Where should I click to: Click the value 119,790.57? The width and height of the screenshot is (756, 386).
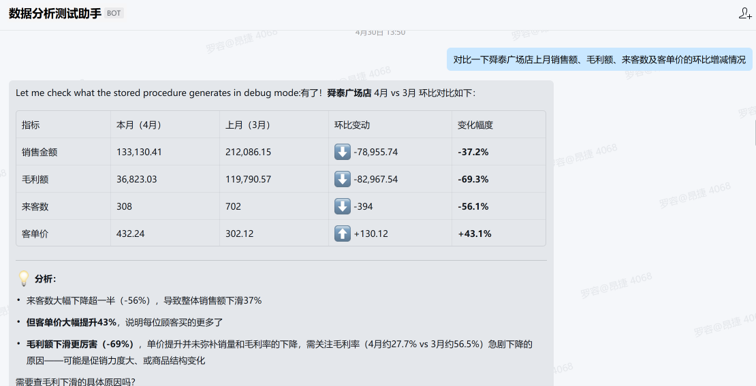(x=248, y=179)
